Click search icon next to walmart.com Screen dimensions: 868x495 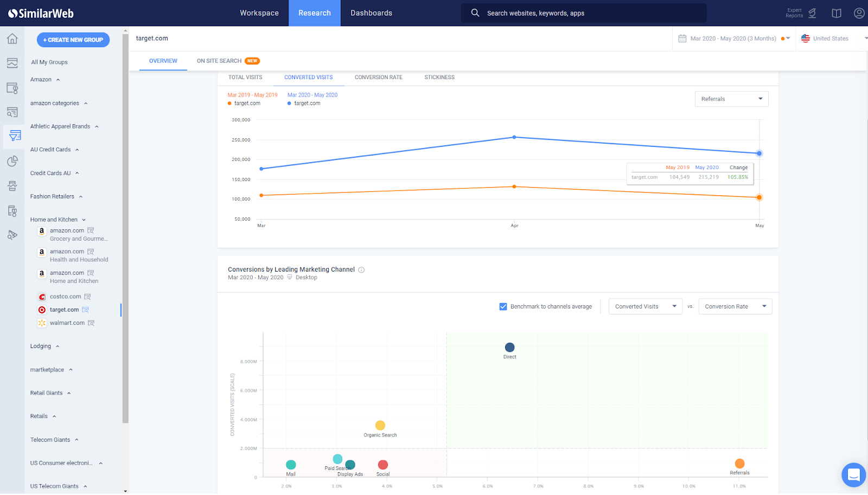click(91, 323)
